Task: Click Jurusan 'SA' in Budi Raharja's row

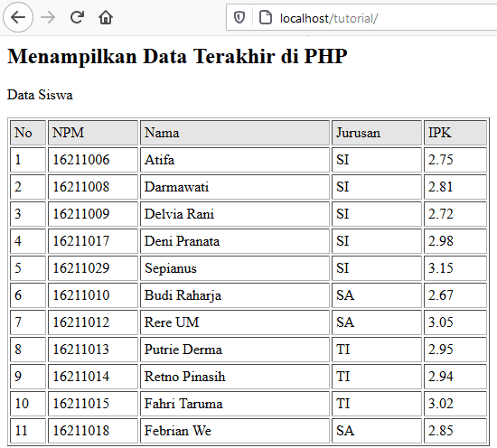Action: (x=377, y=295)
